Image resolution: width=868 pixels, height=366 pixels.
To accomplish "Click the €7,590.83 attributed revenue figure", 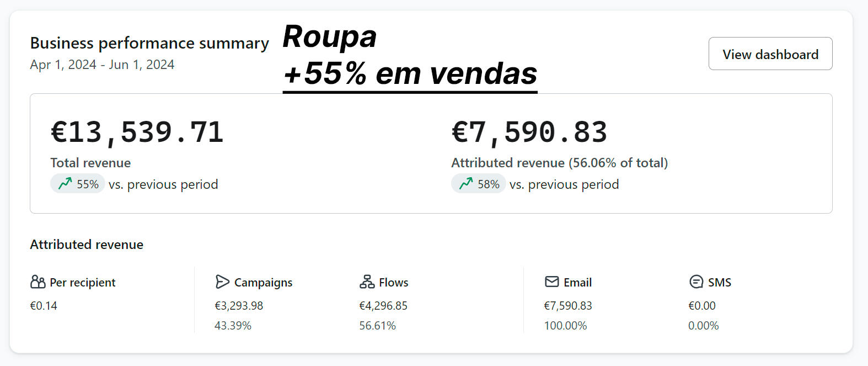I will coord(529,132).
